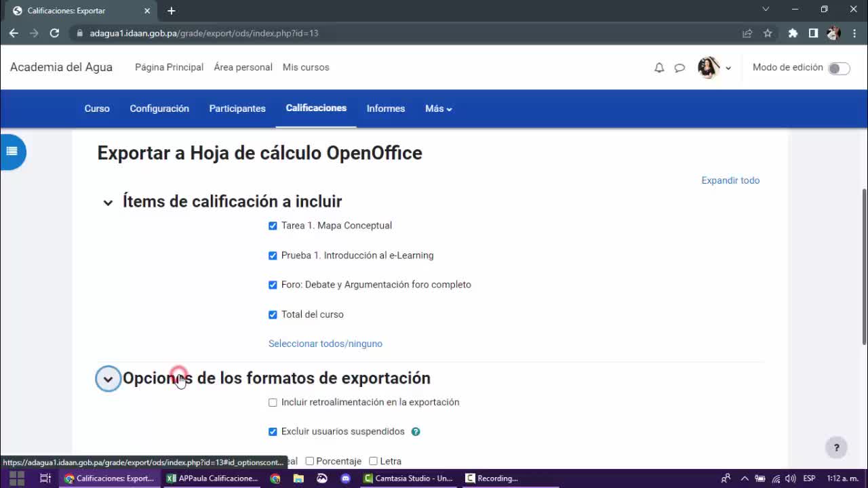Open the course index drawer button
The width and height of the screenshot is (868, 488).
point(12,151)
